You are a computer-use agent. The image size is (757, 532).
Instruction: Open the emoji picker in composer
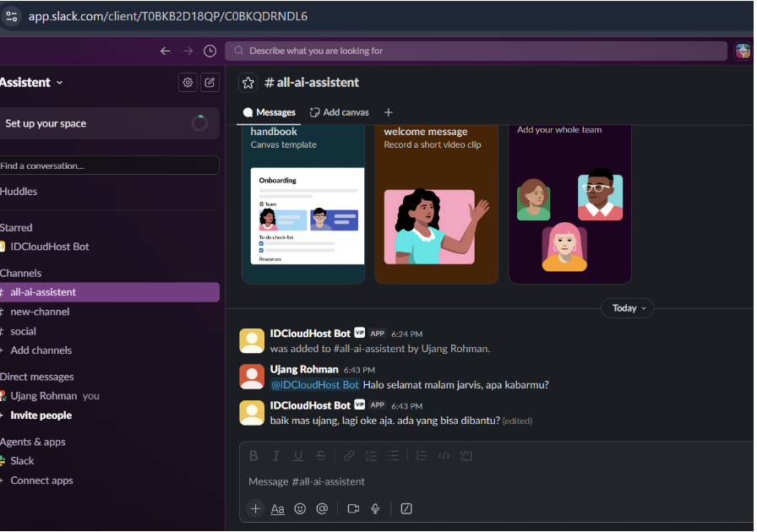click(300, 508)
